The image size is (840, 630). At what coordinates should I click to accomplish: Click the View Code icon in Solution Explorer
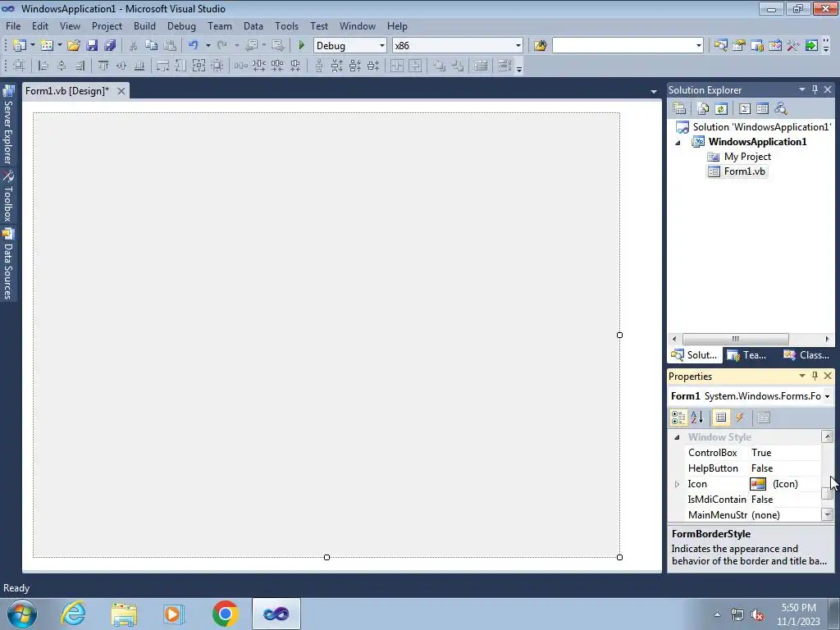[745, 109]
